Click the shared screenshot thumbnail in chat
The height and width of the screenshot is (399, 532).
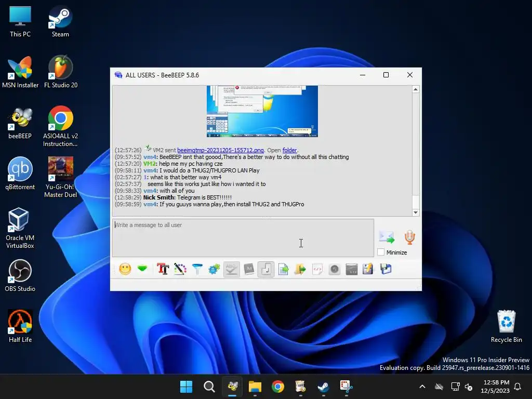click(262, 111)
